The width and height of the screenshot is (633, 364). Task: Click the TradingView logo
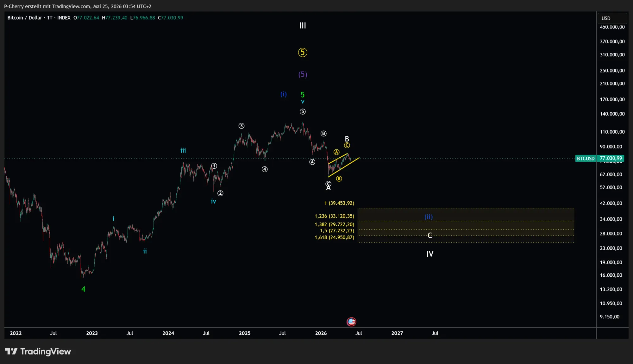coord(38,351)
